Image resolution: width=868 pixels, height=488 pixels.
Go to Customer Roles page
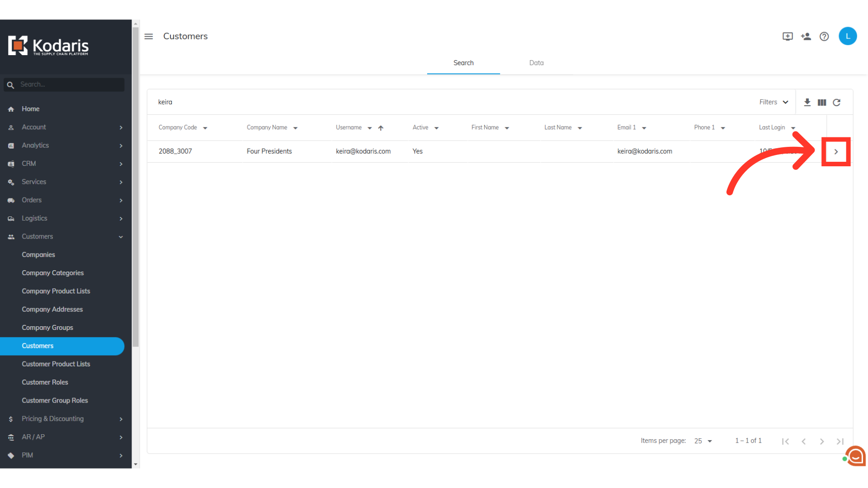pos(45,382)
